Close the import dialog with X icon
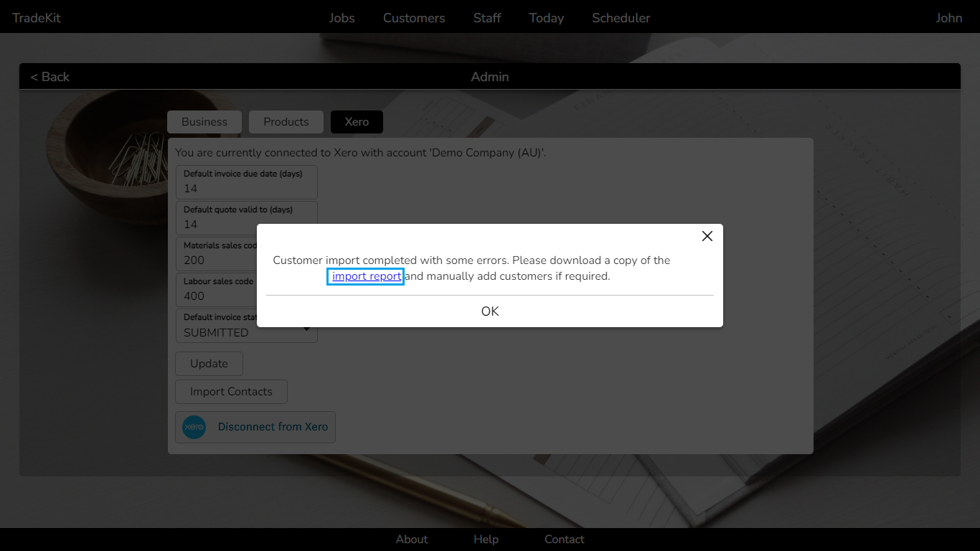Image resolution: width=980 pixels, height=551 pixels. [x=707, y=236]
